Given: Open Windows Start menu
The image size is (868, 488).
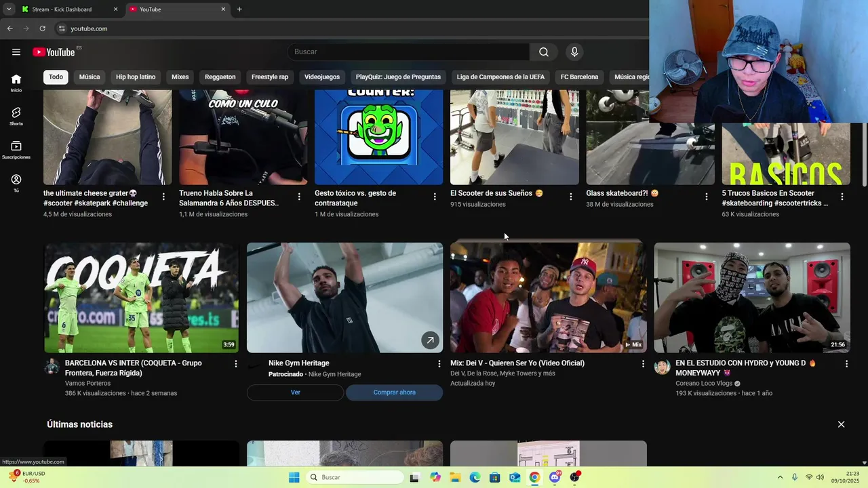Looking at the screenshot, I should pos(294,477).
